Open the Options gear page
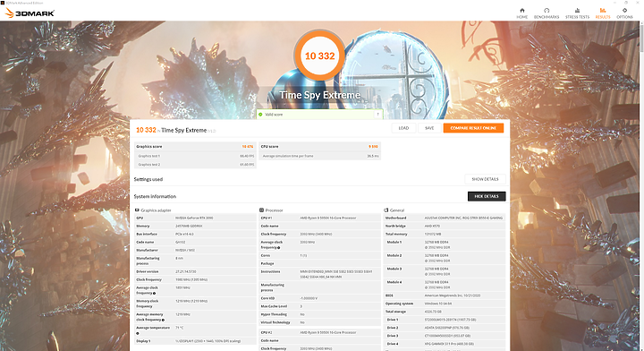644x351 pixels. pyautogui.click(x=624, y=13)
